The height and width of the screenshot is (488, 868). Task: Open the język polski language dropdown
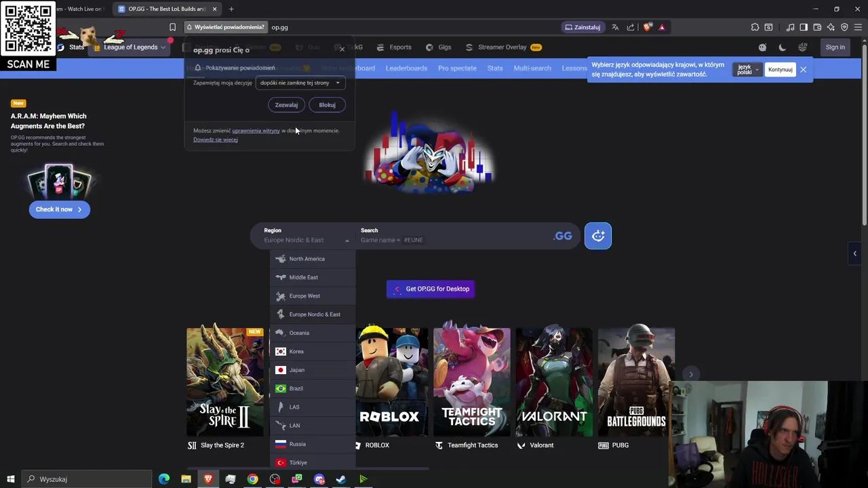[x=747, y=70]
